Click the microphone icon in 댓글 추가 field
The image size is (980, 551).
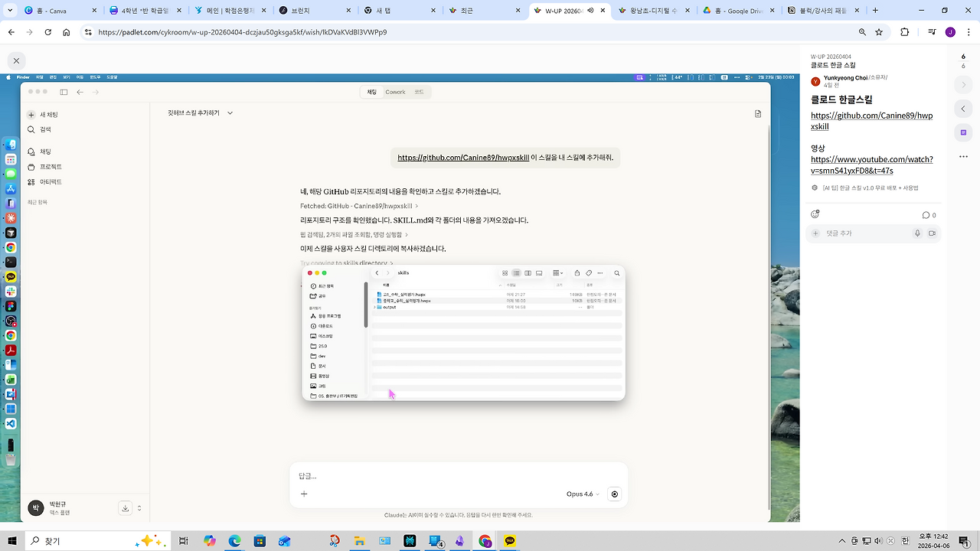point(917,233)
